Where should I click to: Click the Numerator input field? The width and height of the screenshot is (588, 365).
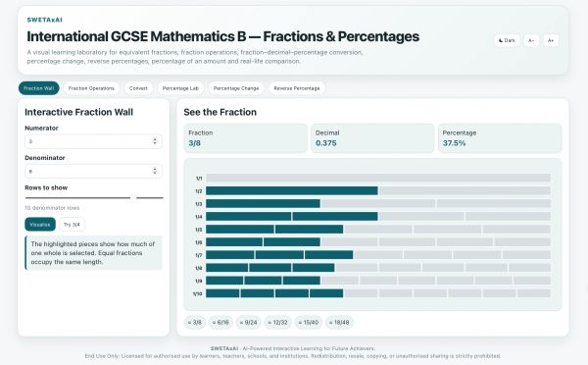(x=93, y=141)
